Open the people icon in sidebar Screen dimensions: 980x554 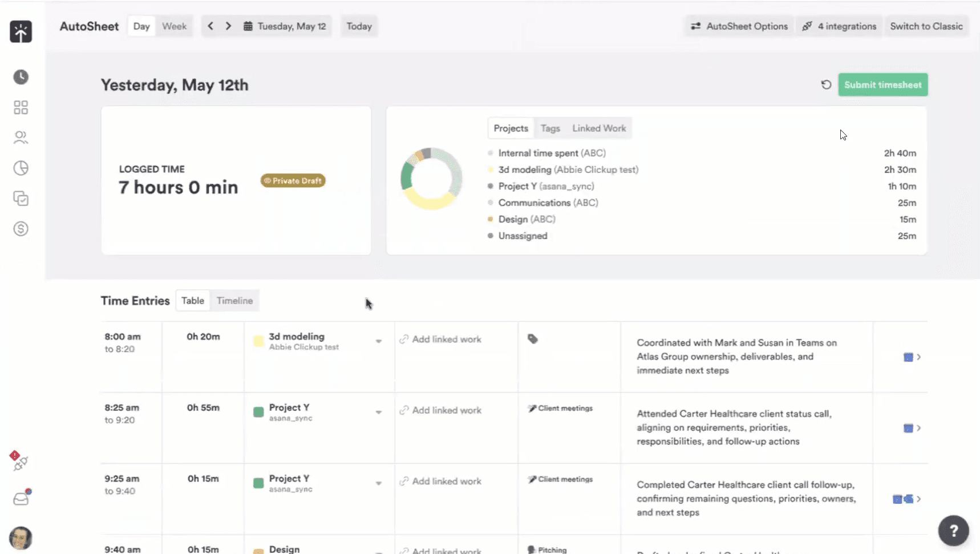point(21,138)
